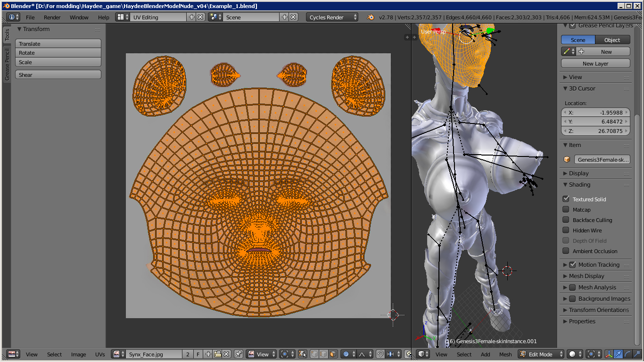The image size is (644, 362).
Task: Pin the image in the UV editor header
Action: click(x=239, y=354)
